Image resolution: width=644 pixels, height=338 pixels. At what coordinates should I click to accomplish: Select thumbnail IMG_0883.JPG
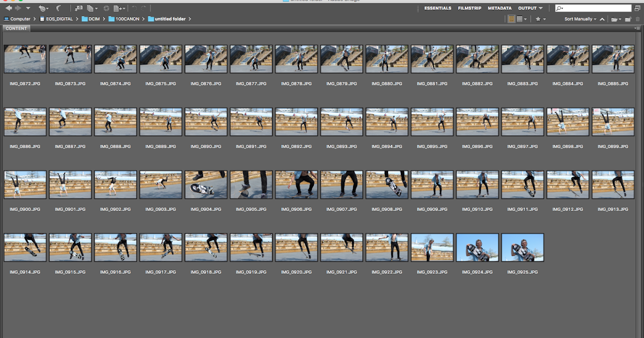coord(523,59)
